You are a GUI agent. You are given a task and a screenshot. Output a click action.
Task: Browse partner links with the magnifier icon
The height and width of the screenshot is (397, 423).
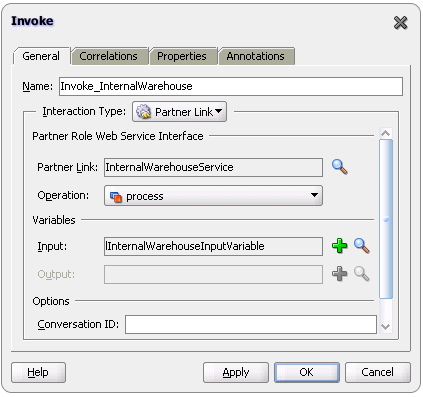coord(340,167)
